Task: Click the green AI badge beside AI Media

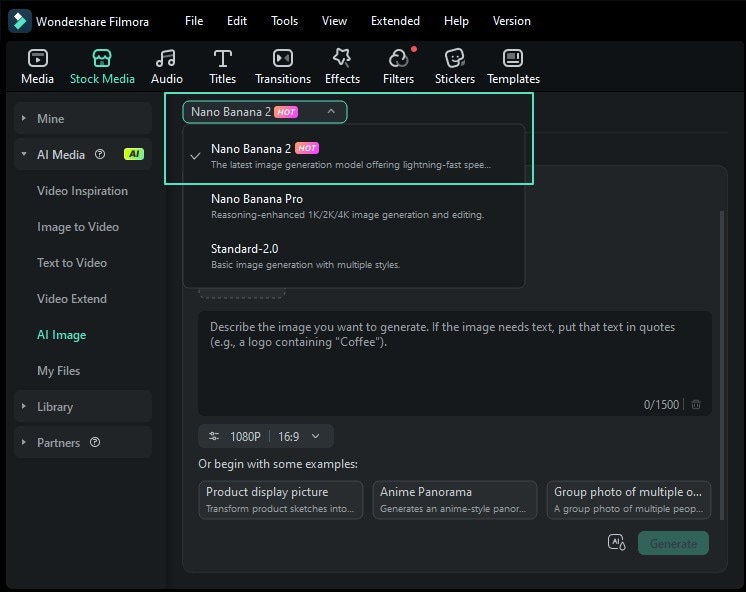Action: coord(134,154)
